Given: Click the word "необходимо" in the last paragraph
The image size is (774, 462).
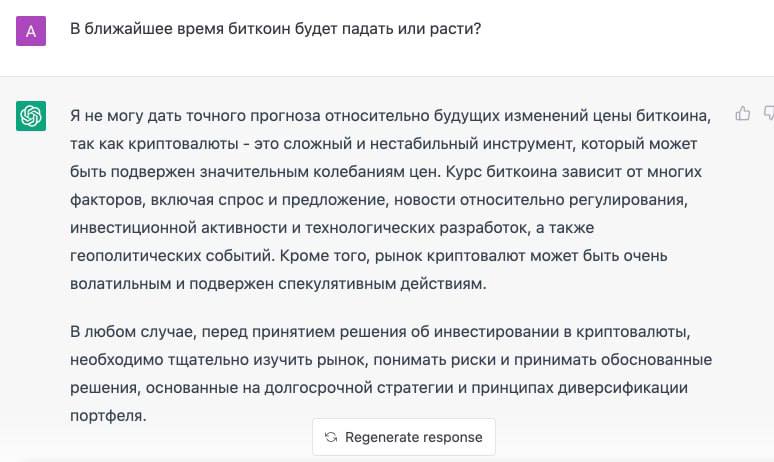Looking at the screenshot, I should (115, 359).
